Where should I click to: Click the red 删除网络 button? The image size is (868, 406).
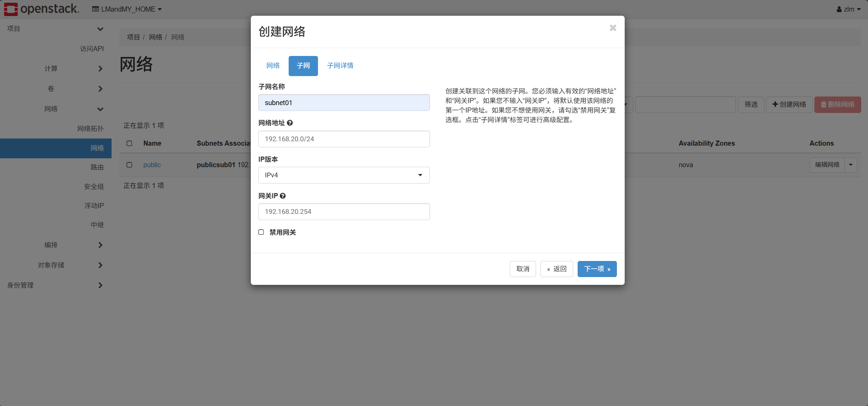pyautogui.click(x=838, y=104)
